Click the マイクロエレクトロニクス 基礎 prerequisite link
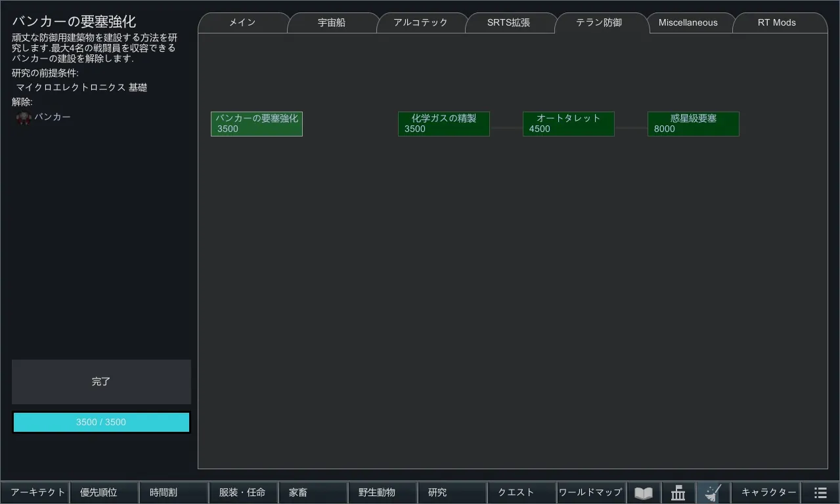 (x=81, y=87)
